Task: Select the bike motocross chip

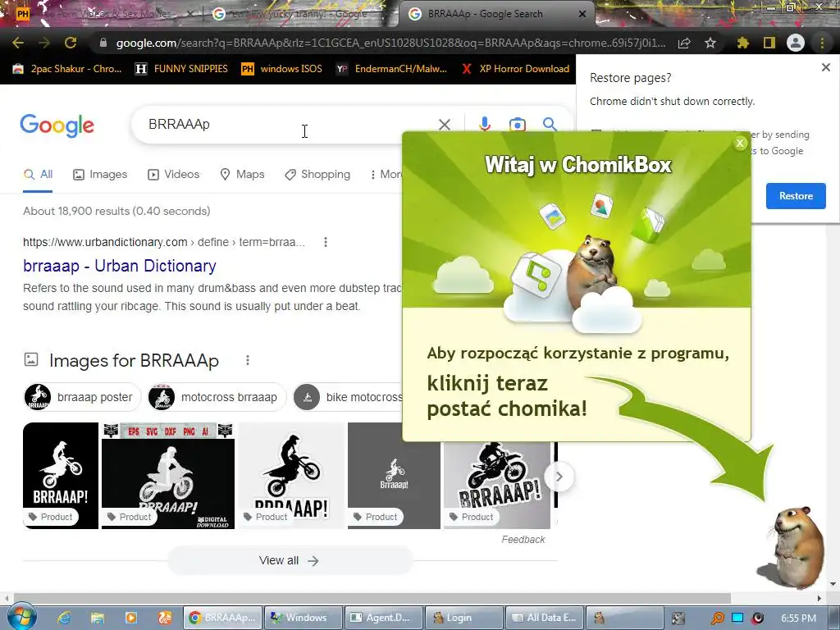Action: point(348,397)
